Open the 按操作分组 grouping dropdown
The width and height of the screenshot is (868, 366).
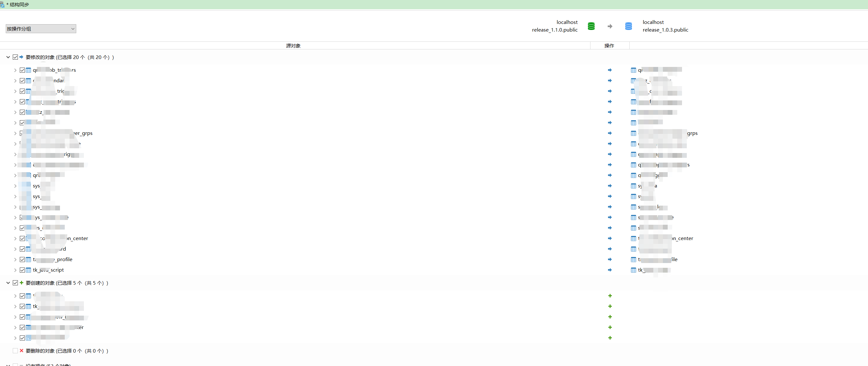click(x=41, y=29)
